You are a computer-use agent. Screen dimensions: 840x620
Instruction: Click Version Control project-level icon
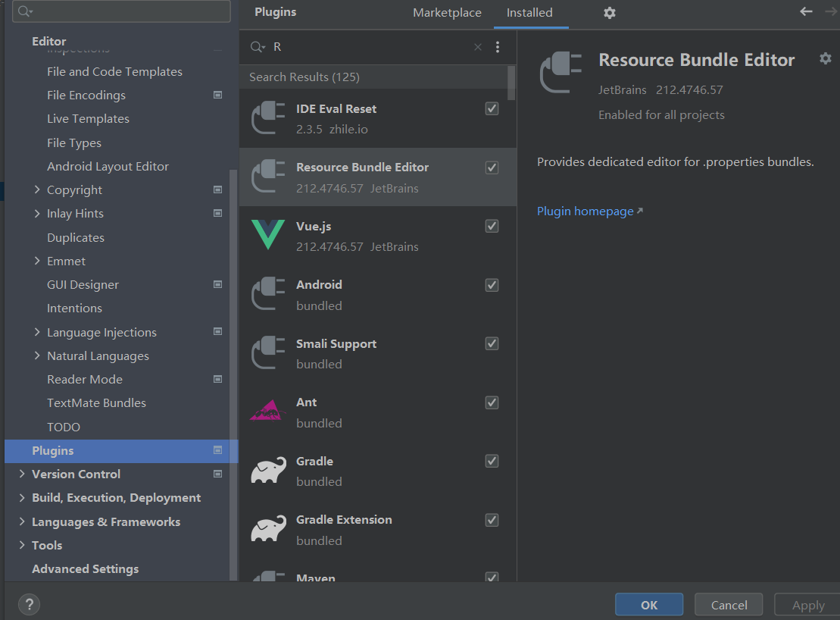[x=217, y=474]
